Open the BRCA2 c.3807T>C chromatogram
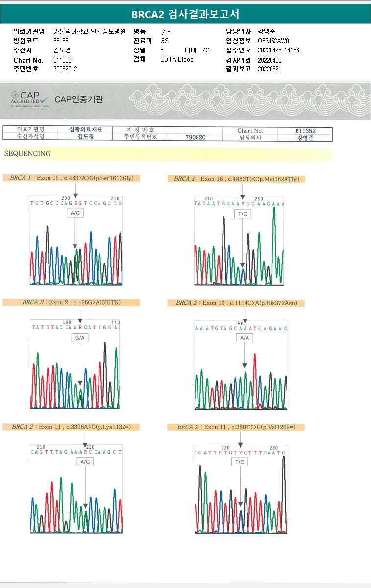 tap(240, 489)
